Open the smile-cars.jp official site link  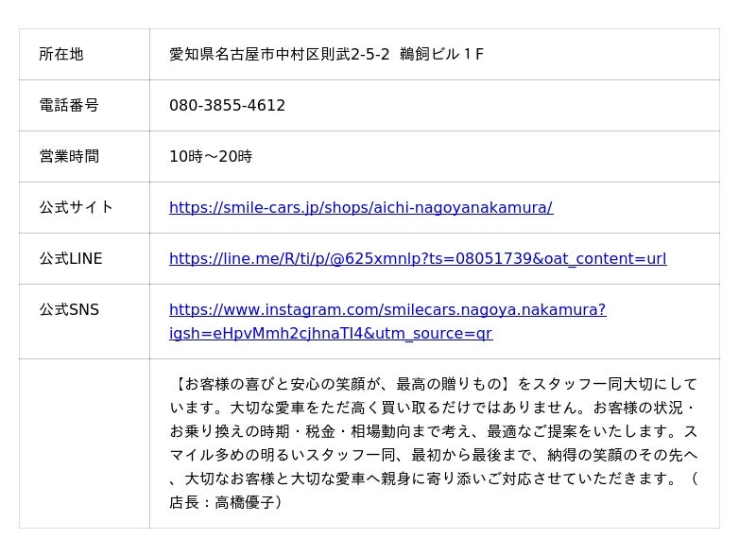[x=361, y=207]
